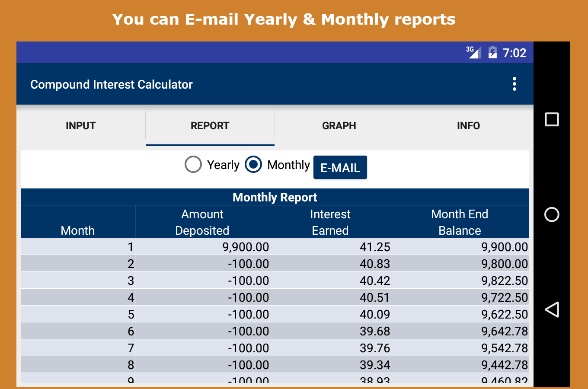
Task: Click the Compound Interest Calculator title
Action: tap(112, 84)
